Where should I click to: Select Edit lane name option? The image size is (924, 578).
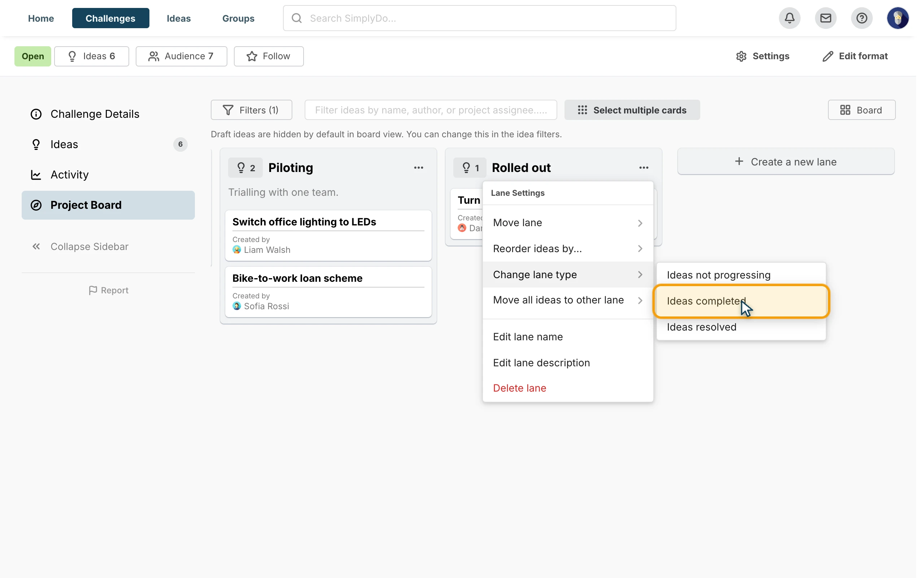pos(568,337)
